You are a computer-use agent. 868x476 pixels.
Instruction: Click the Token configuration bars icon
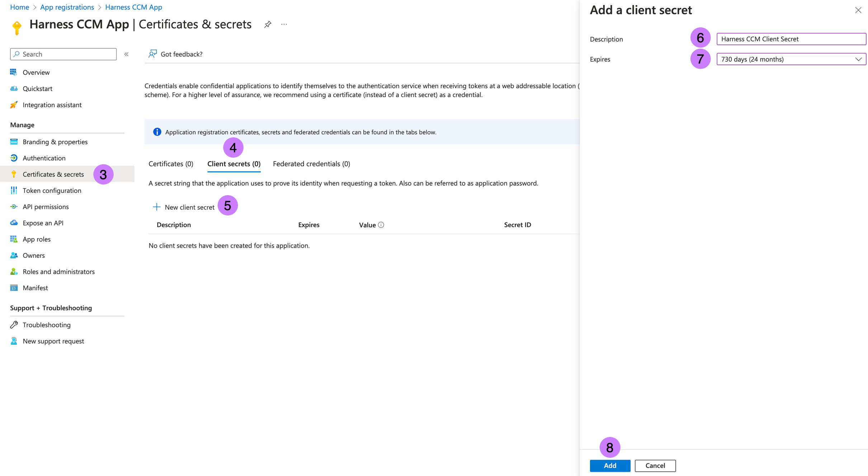click(14, 190)
